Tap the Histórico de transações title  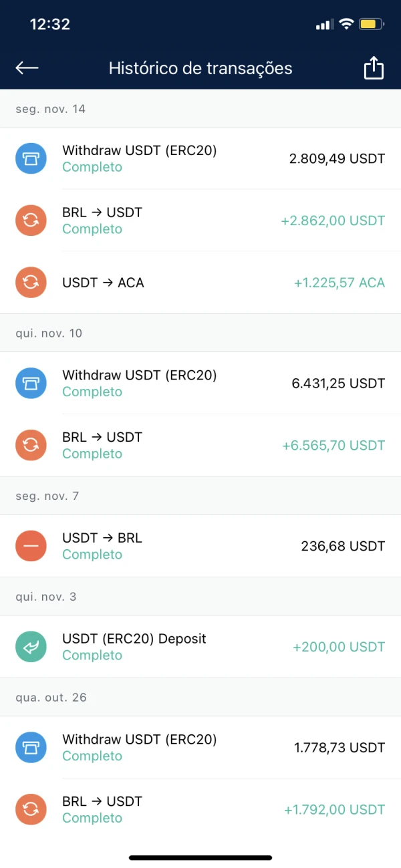pos(200,68)
